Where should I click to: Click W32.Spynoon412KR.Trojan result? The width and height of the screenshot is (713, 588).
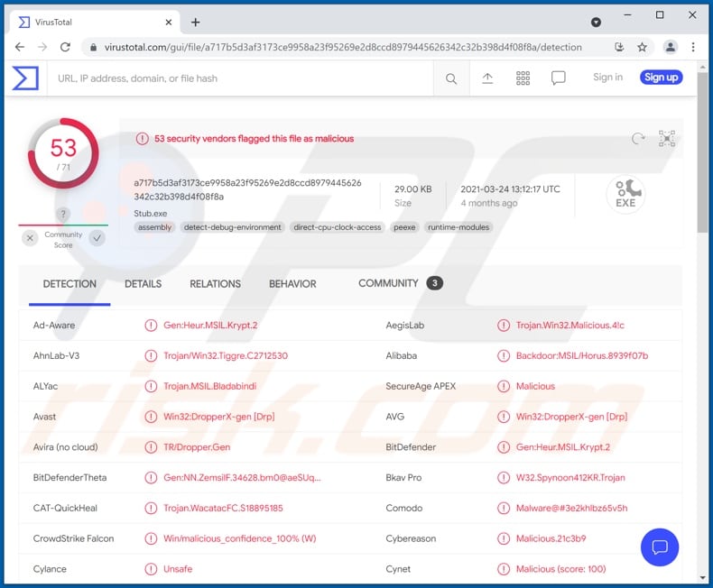[x=570, y=478]
